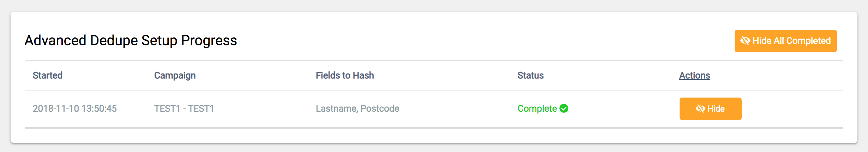
Task: Click the green checkmark status icon
Action: click(x=564, y=108)
